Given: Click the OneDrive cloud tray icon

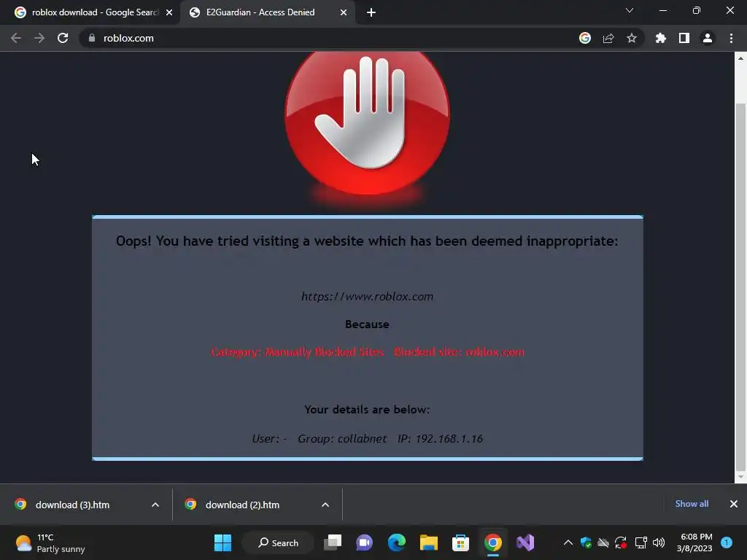Looking at the screenshot, I should pos(603,542).
